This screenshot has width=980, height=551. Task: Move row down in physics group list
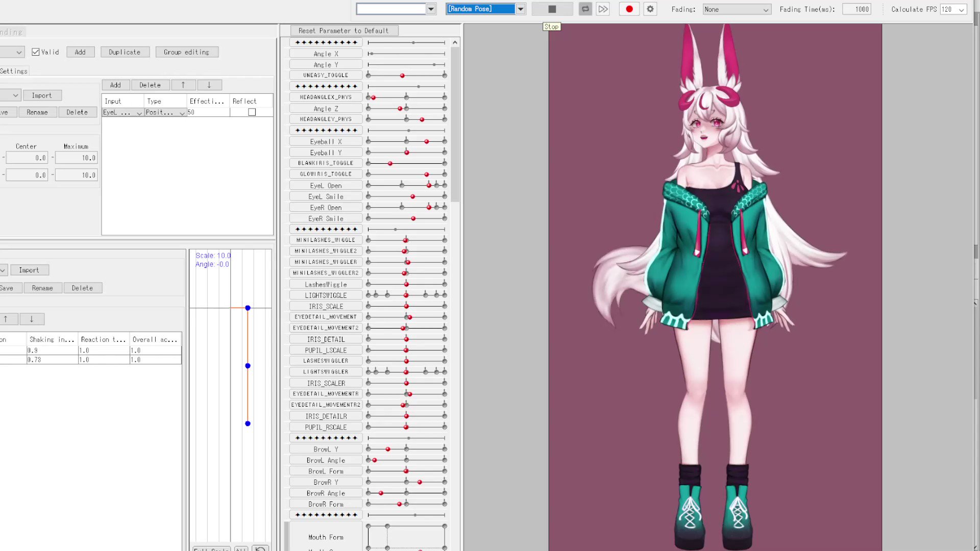[x=32, y=319]
